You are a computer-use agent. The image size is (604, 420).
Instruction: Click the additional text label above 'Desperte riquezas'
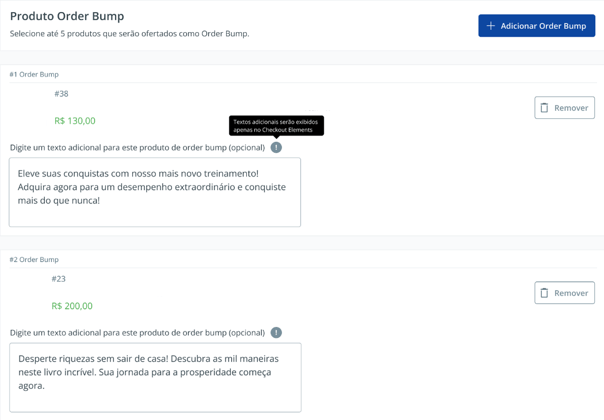[x=137, y=333]
